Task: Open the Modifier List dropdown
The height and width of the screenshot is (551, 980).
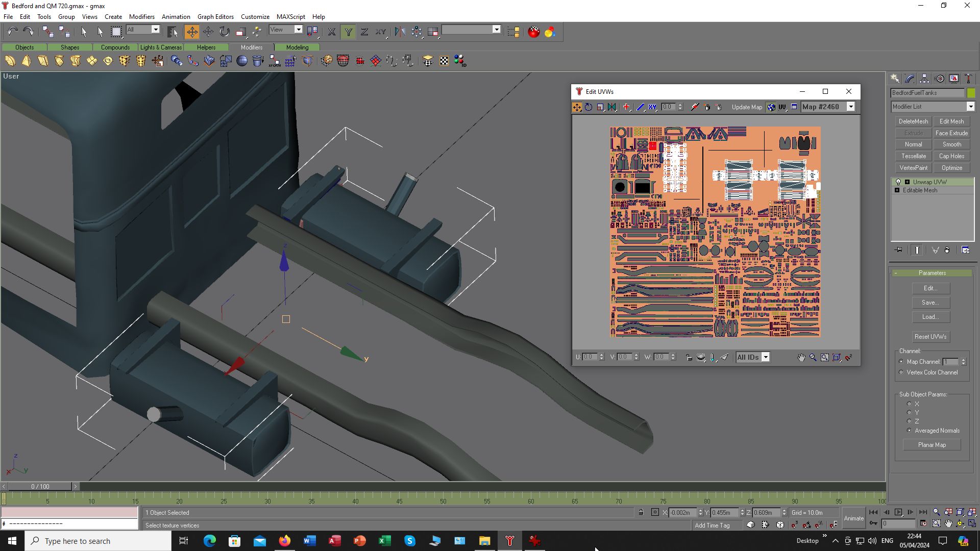Action: 970,107
